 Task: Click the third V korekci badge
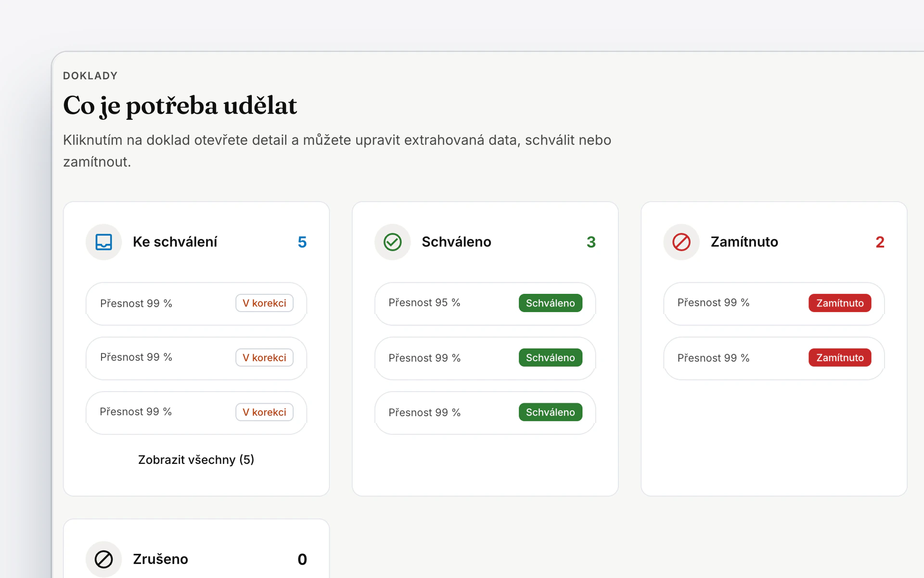pos(264,412)
